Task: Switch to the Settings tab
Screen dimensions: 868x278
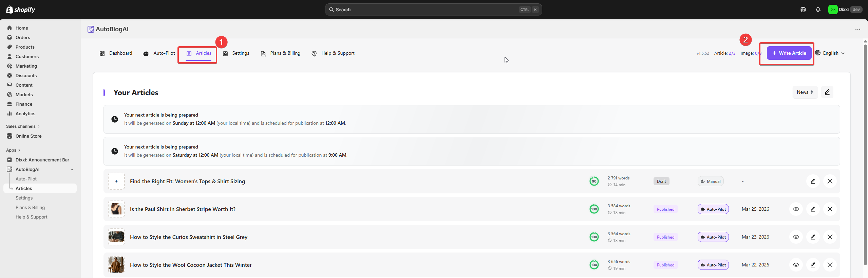Action: coord(236,53)
